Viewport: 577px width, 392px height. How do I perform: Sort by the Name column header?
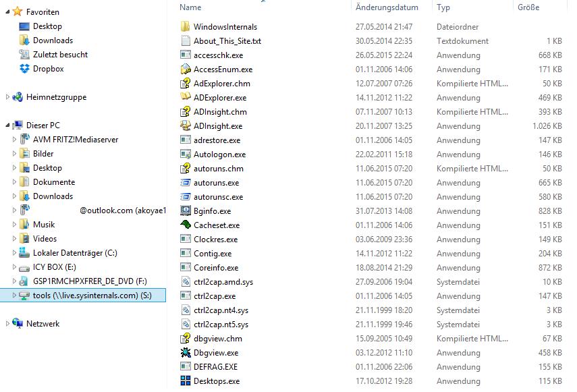[190, 7]
